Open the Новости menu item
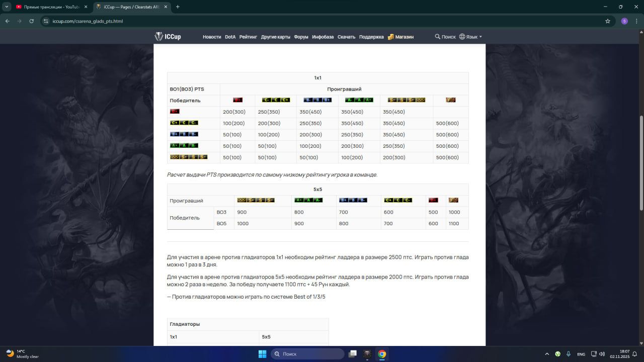Viewport: 644px width, 362px height. [x=212, y=37]
